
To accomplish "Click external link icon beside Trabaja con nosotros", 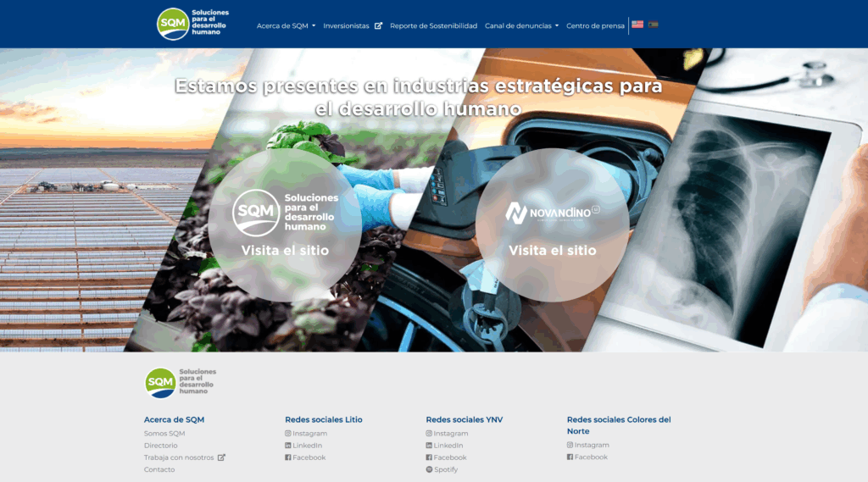I will pos(221,457).
